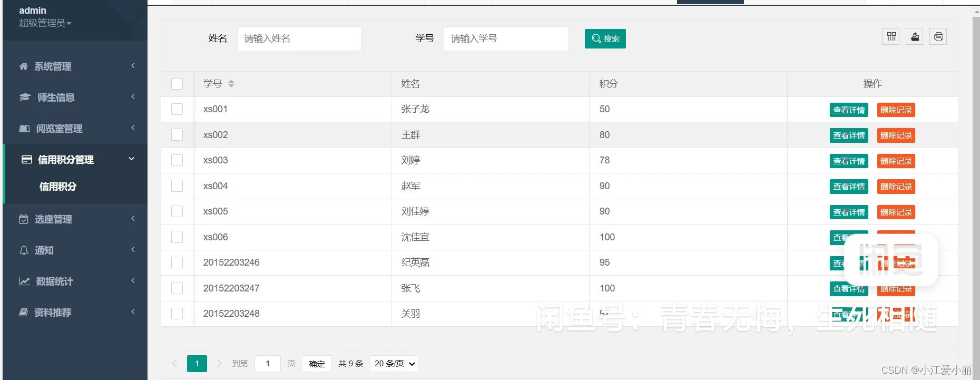
Task: Click the open book icon beside 阅览室管理
Action: click(24, 129)
